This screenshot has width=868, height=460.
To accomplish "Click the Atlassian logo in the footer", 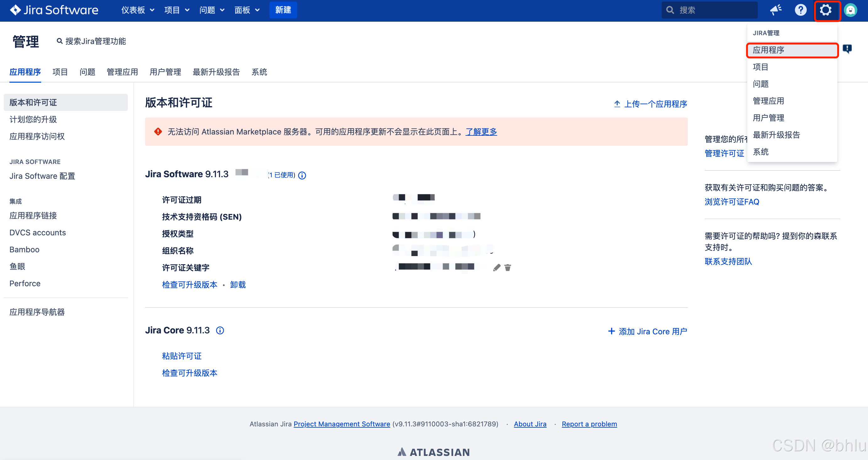I will pos(434,452).
